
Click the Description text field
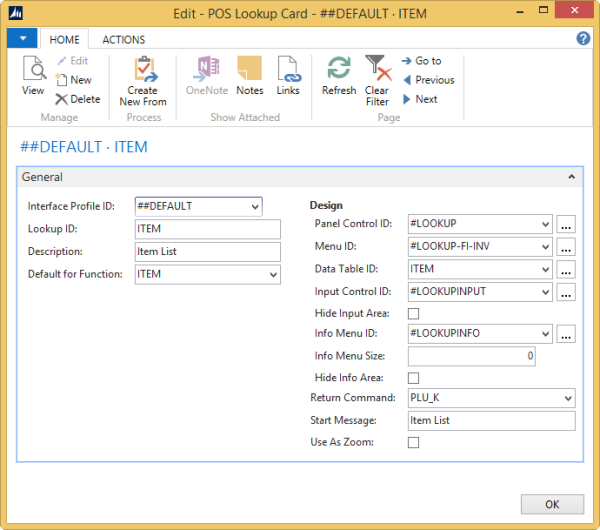click(208, 251)
